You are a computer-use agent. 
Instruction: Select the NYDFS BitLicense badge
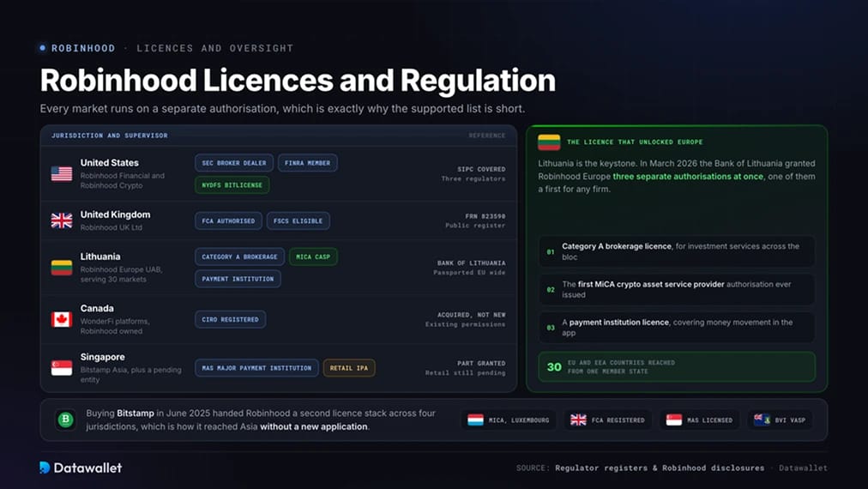tap(232, 185)
